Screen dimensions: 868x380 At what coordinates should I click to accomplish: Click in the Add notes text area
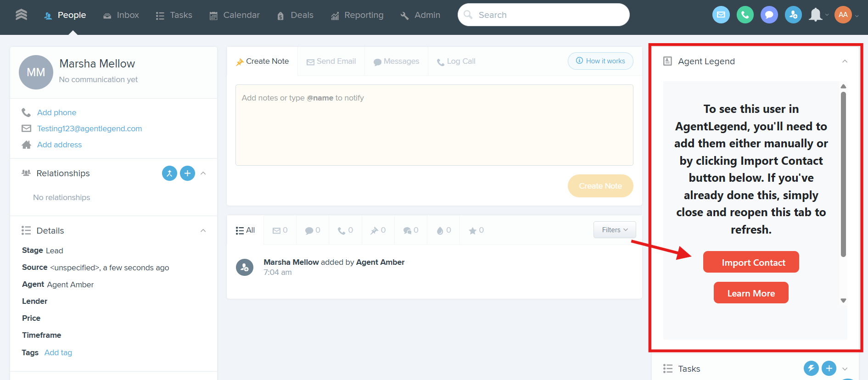434,125
